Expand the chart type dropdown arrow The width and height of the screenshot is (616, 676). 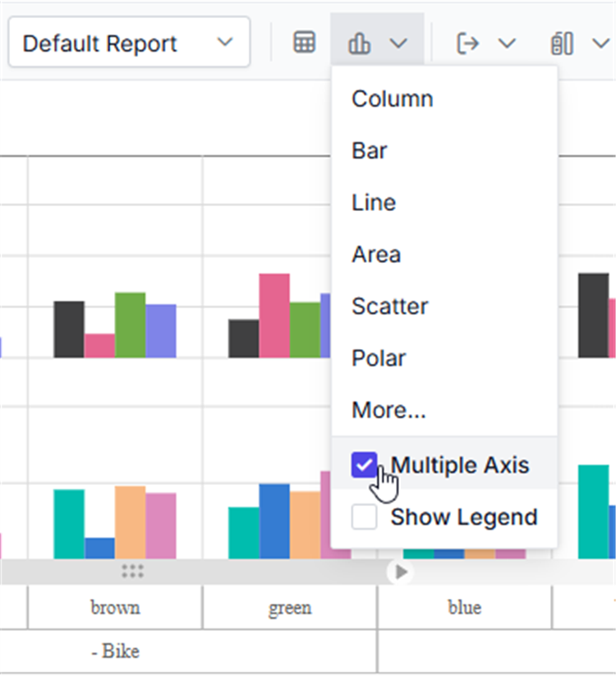[x=398, y=43]
